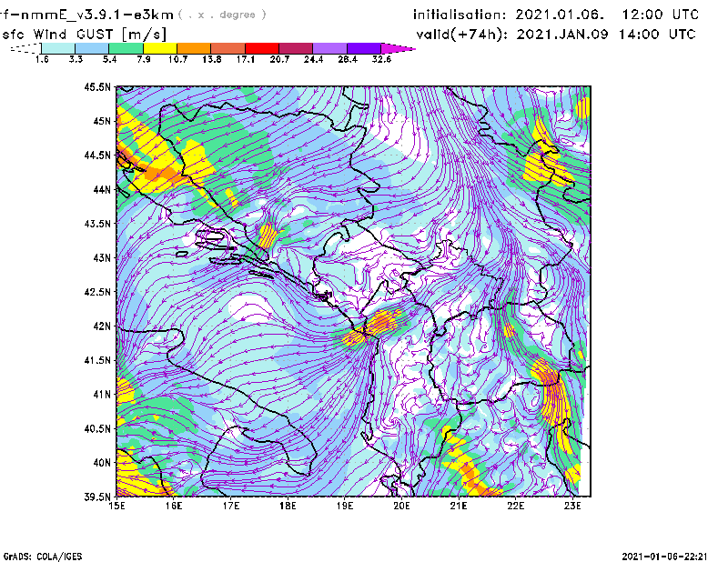Click the legend value '17.1'

(245, 59)
